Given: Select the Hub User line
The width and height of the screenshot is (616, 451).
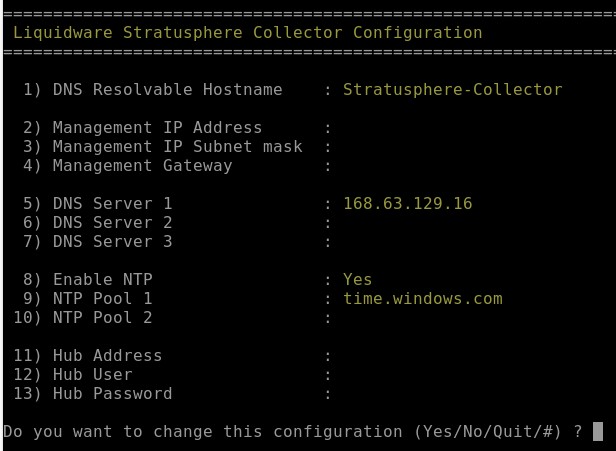Looking at the screenshot, I should coord(73,375).
